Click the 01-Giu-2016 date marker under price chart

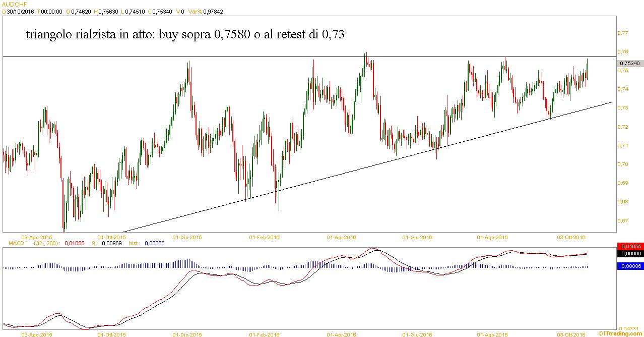tap(417, 237)
